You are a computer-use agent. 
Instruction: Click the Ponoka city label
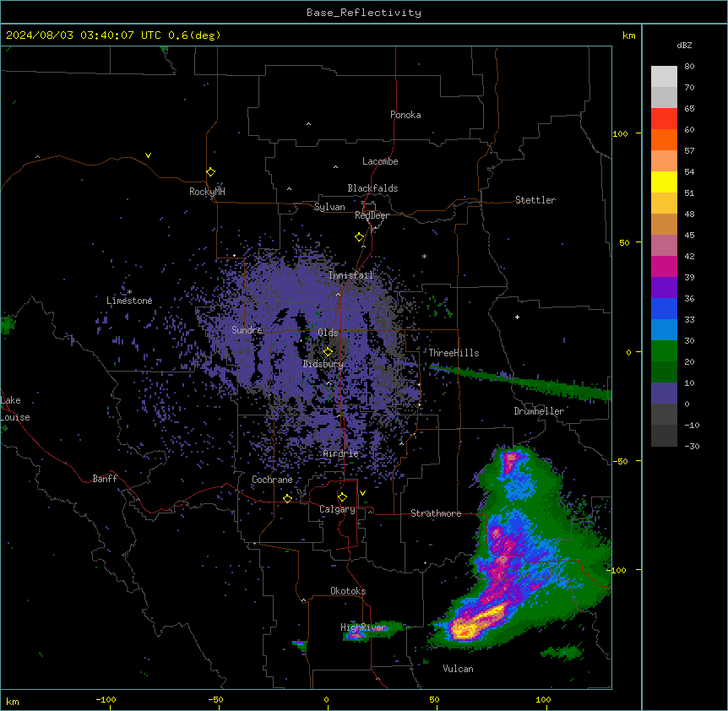(x=405, y=115)
